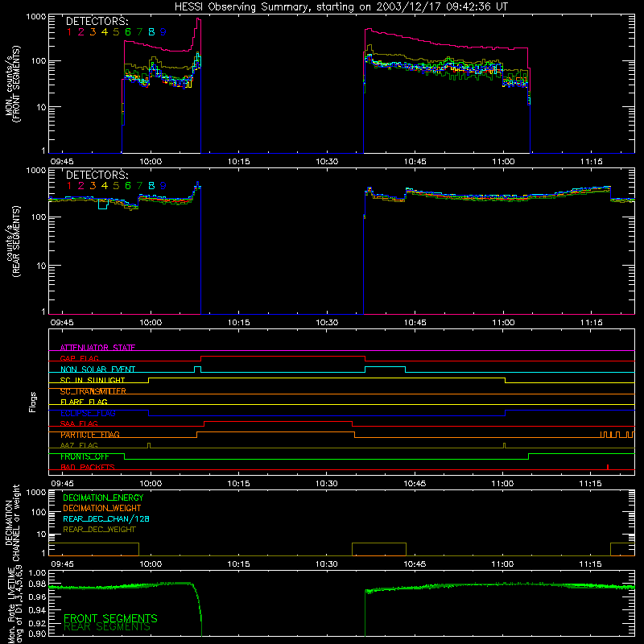Select the FLARE_FLAG label
Screen dimensions: 644x644
[x=84, y=402]
